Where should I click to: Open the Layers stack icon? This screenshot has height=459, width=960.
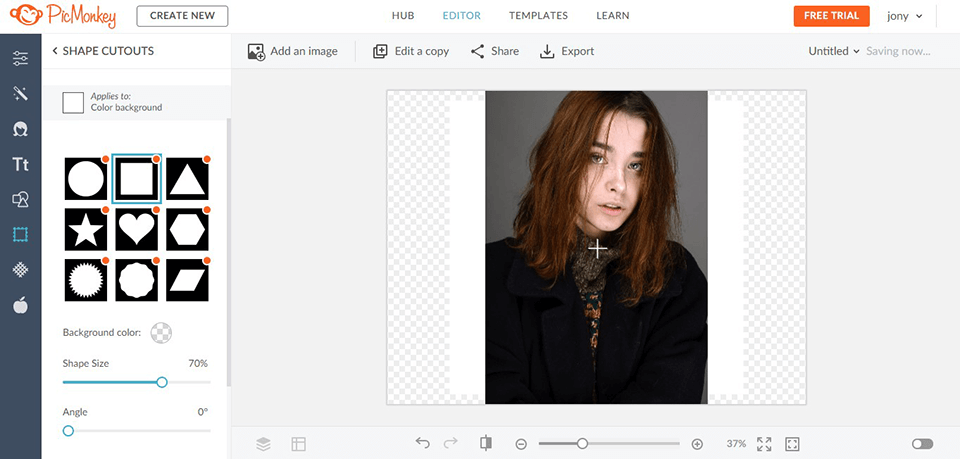click(263, 444)
